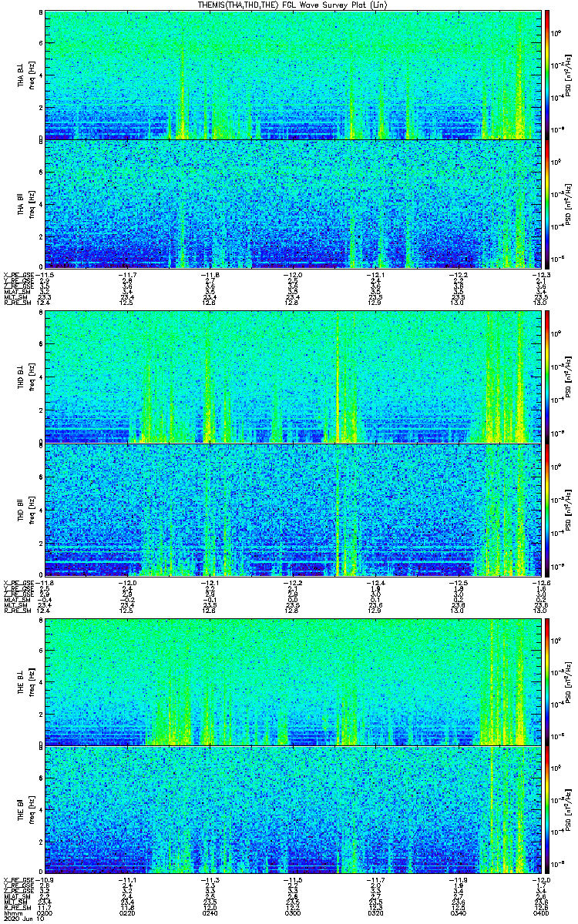Select the THE B-parallel spectrogram panel
Viewport: 578px width, 924px height.
click(x=292, y=810)
